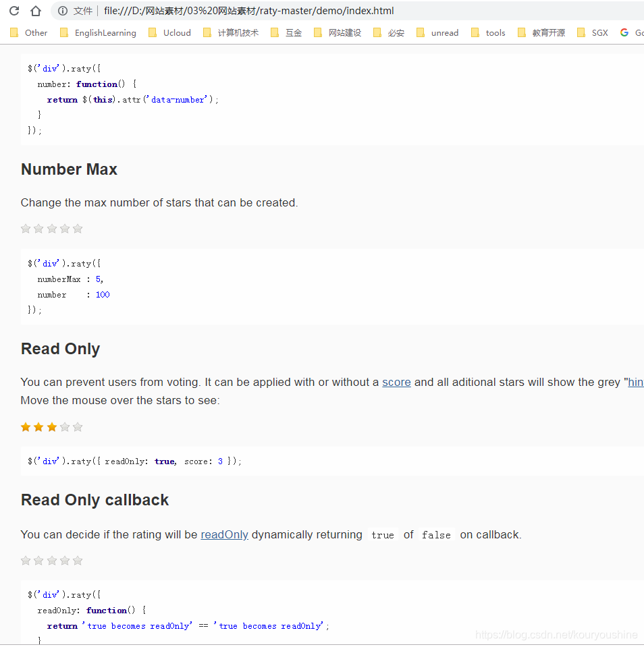Image resolution: width=644 pixels, height=647 pixels.
Task: Open the Ucloud bookmarks folder
Action: 169,32
